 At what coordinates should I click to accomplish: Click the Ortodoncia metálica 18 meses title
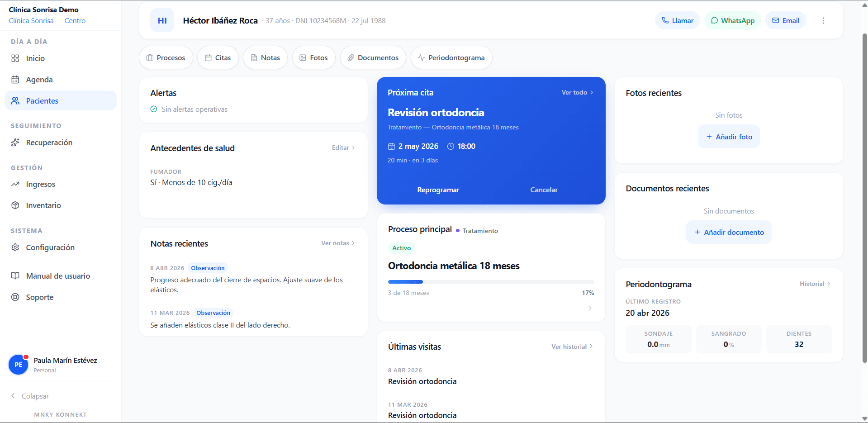coord(454,266)
